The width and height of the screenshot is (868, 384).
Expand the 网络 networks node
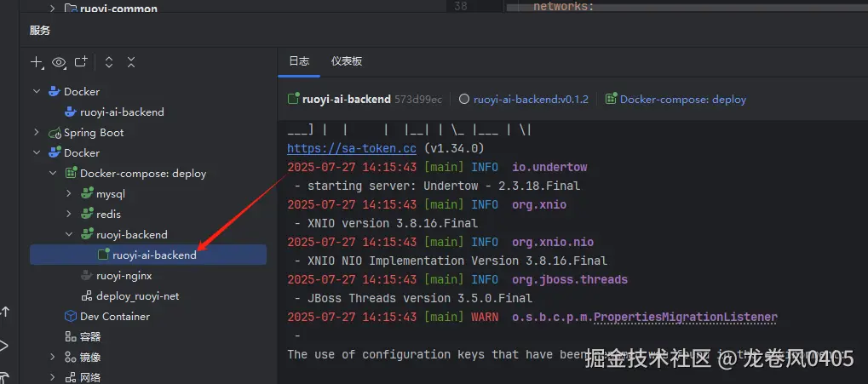coord(53,378)
